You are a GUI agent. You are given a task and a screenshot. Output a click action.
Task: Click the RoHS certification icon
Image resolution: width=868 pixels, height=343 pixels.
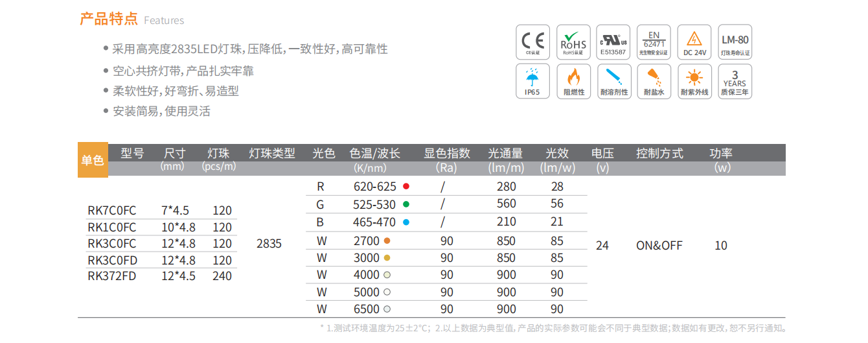click(x=573, y=43)
